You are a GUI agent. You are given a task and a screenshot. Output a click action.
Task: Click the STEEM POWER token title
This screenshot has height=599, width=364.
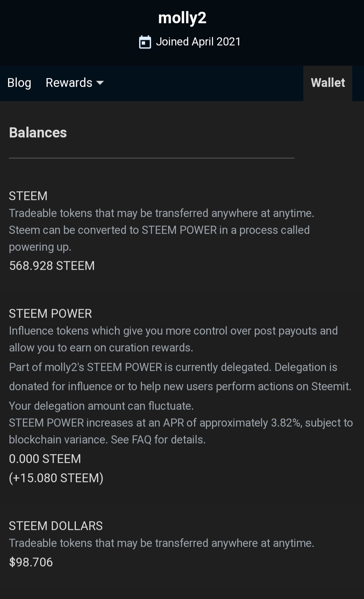50,313
